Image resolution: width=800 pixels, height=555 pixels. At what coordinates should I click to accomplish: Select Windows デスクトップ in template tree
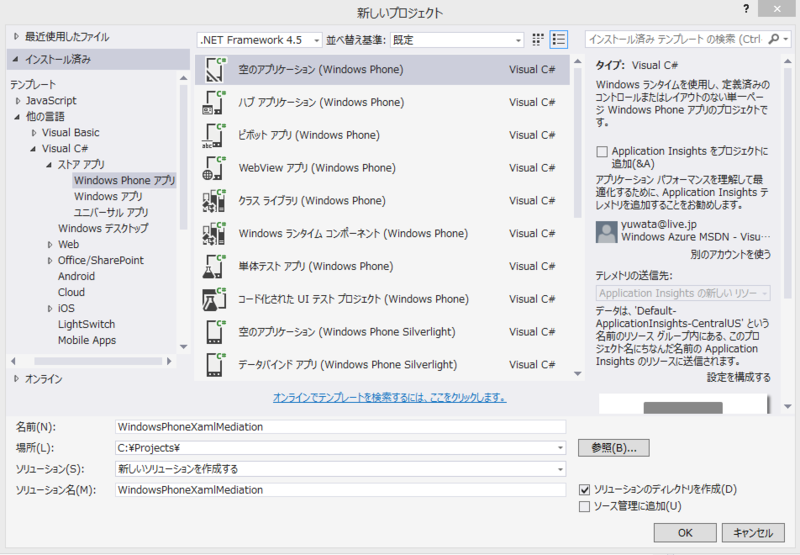(x=103, y=229)
